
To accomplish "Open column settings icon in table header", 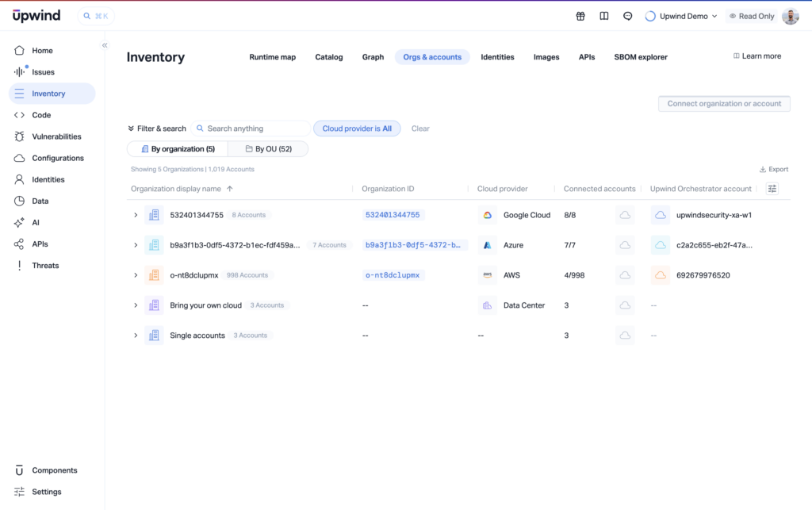I will coord(772,189).
